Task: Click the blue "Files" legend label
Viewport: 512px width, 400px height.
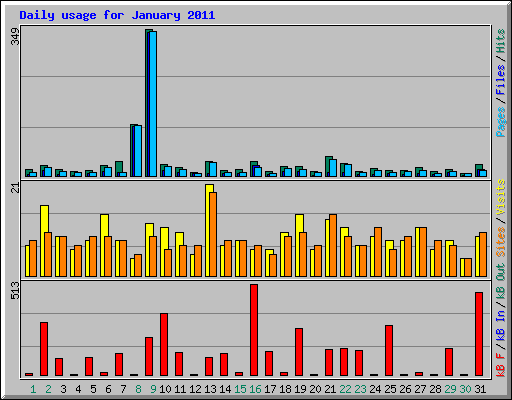Action: [x=500, y=80]
